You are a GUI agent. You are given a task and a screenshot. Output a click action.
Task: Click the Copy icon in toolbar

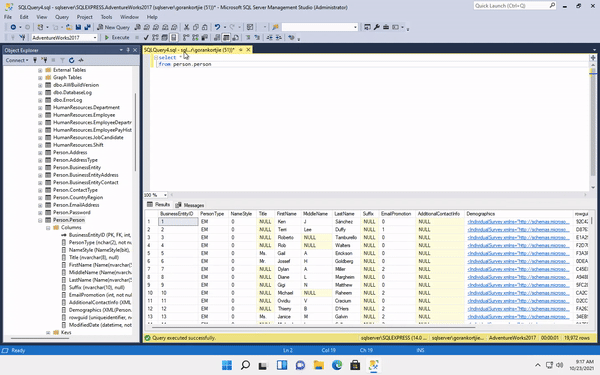(196, 27)
